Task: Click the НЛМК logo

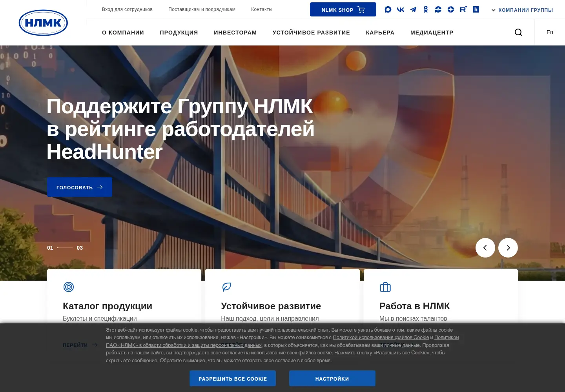Action: point(43,23)
